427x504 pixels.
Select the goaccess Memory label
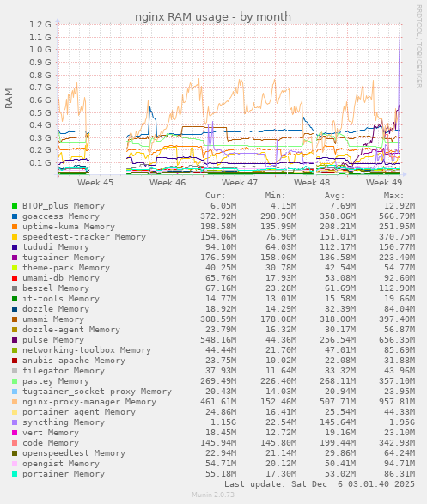point(61,216)
